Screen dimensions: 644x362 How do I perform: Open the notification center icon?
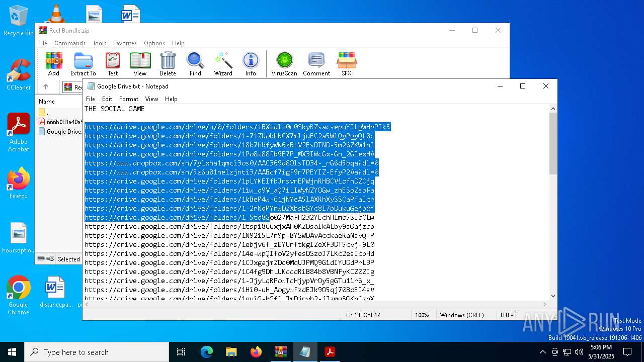(x=628, y=352)
